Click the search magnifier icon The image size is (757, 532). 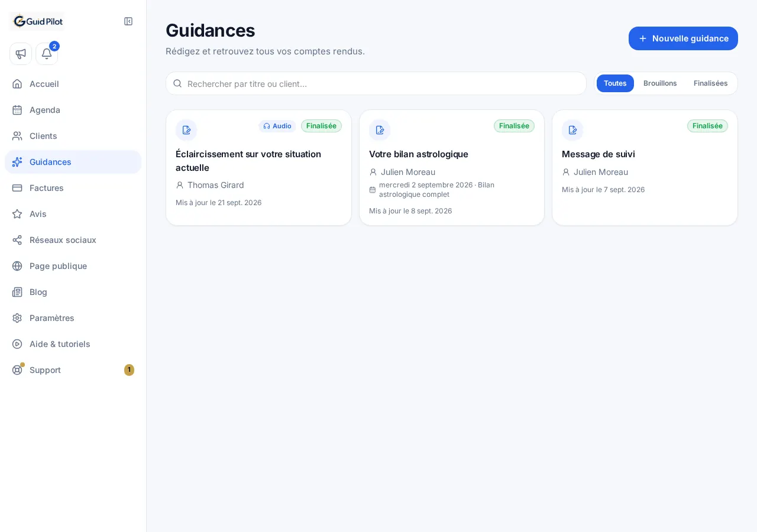[x=177, y=83]
